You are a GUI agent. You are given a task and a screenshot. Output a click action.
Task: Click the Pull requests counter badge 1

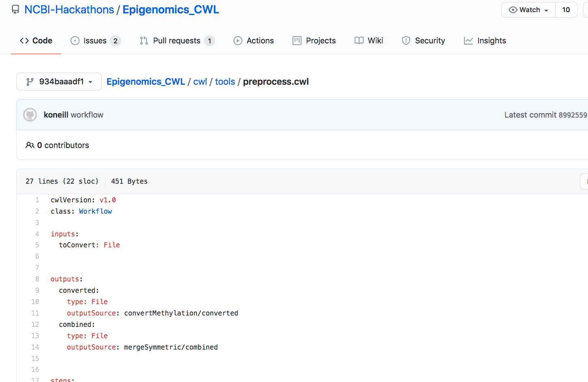tap(210, 41)
